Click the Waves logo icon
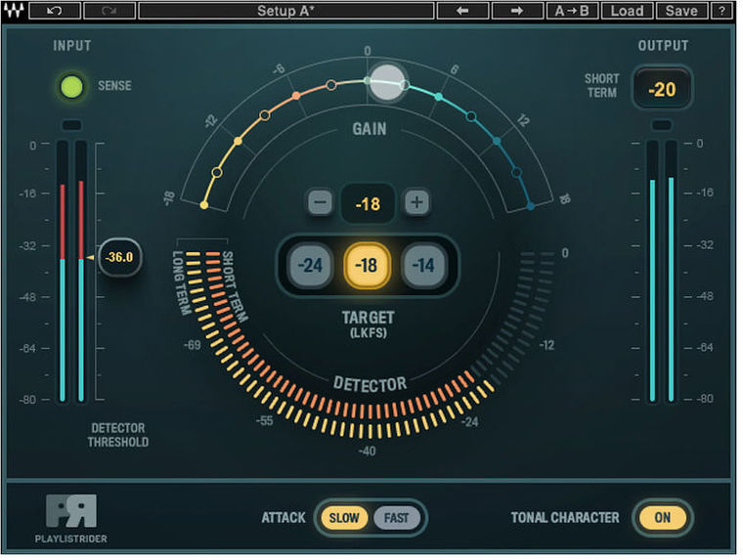Viewport: 743px width, 560px height. (x=14, y=11)
